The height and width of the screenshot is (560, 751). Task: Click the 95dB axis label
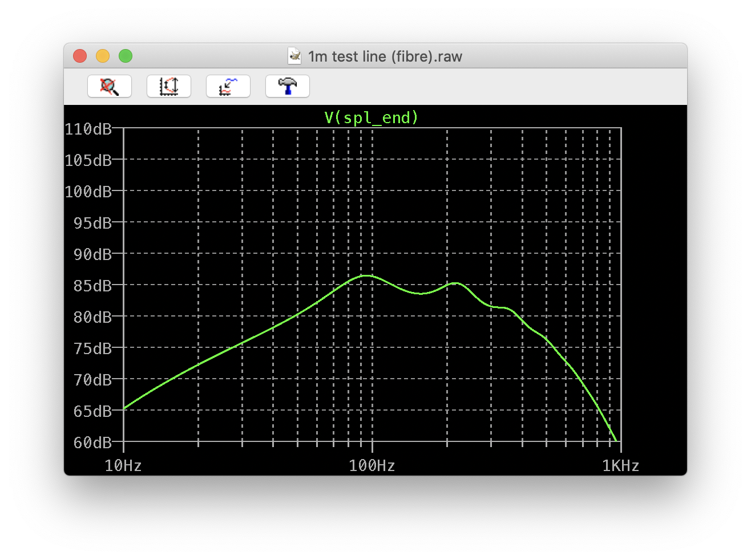92,223
